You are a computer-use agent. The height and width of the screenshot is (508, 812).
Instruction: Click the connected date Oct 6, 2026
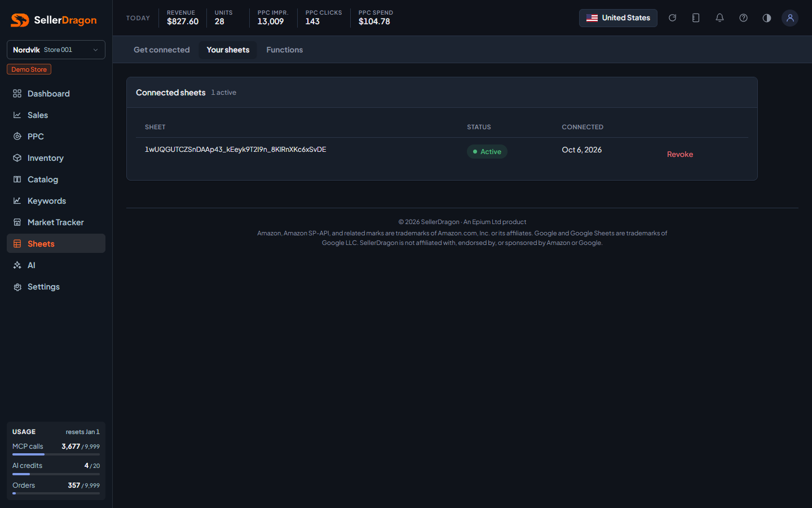pos(582,150)
